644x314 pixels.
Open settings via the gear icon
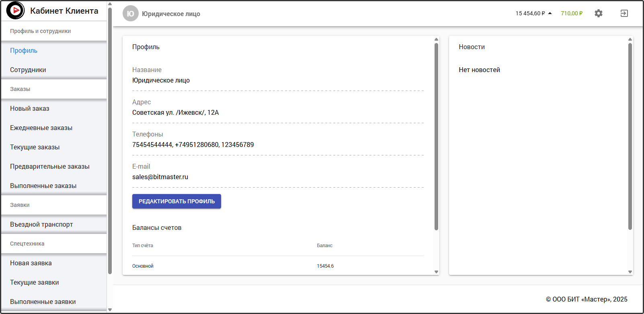(598, 13)
